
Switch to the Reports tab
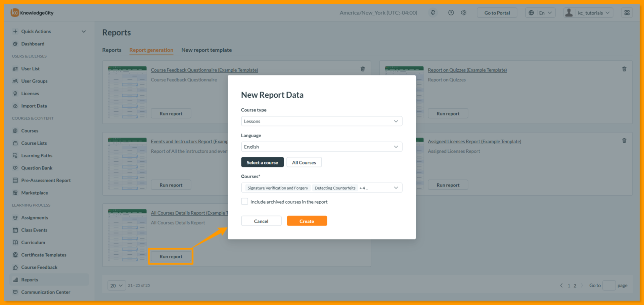112,50
